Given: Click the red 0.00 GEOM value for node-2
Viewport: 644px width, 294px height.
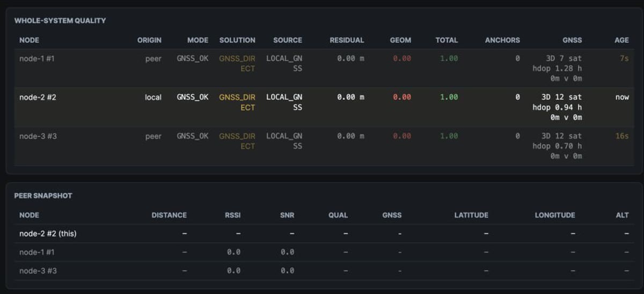Looking at the screenshot, I should pyautogui.click(x=402, y=97).
